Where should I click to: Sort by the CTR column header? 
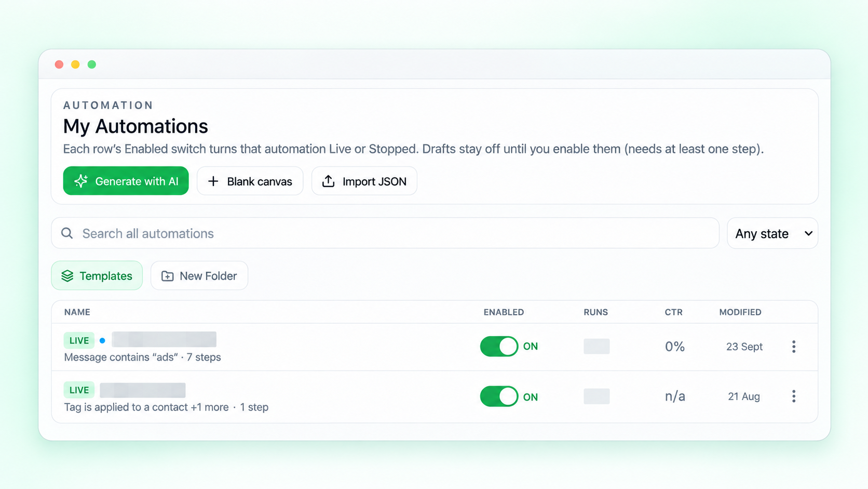pos(674,312)
